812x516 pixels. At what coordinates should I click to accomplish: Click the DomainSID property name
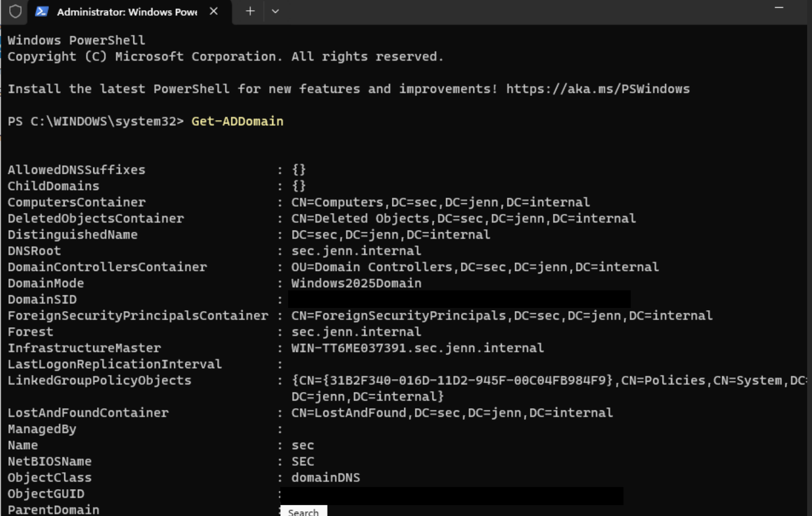point(42,300)
